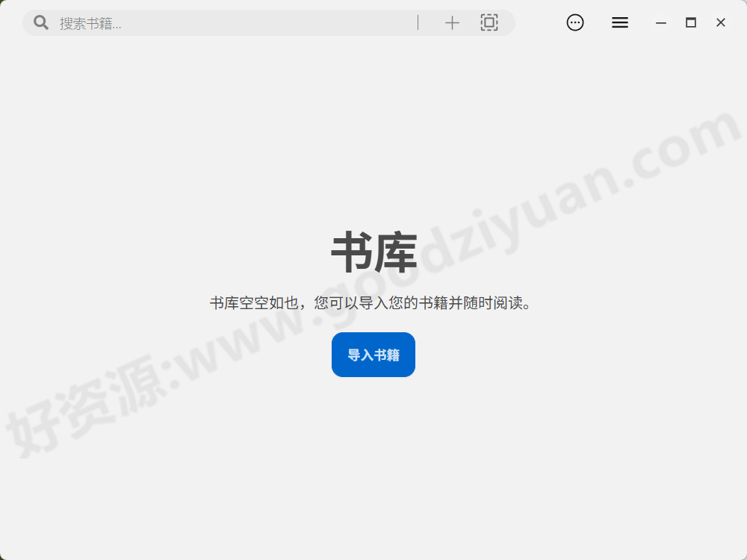Image resolution: width=747 pixels, height=560 pixels.
Task: Minimize the reader window
Action: click(x=660, y=22)
